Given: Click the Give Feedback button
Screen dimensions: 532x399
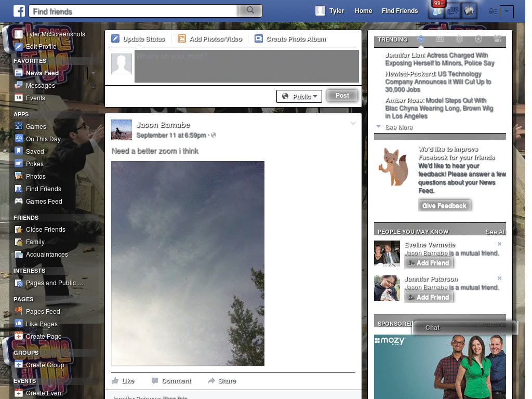Looking at the screenshot, I should point(444,206).
